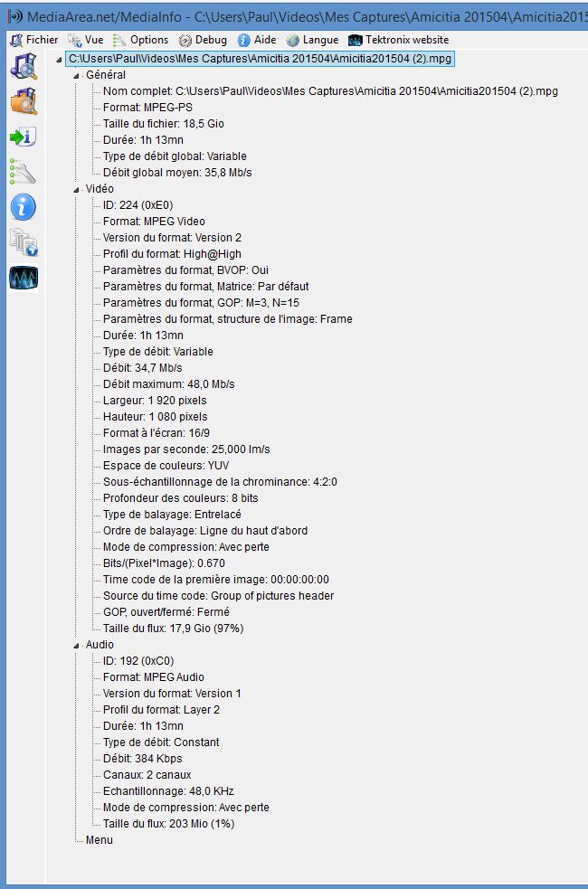This screenshot has width=588, height=889.
Task: Select 'GOP, ouvert/fermé: Fermé' row
Action: pos(166,612)
